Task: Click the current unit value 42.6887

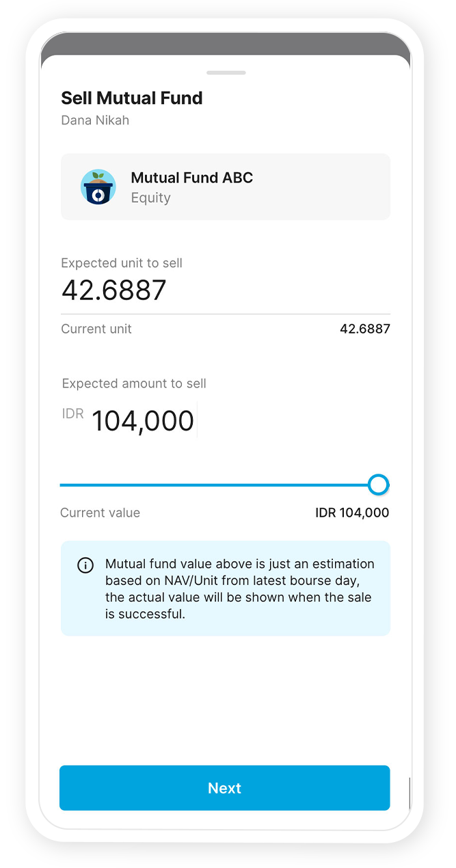Action: click(x=364, y=329)
